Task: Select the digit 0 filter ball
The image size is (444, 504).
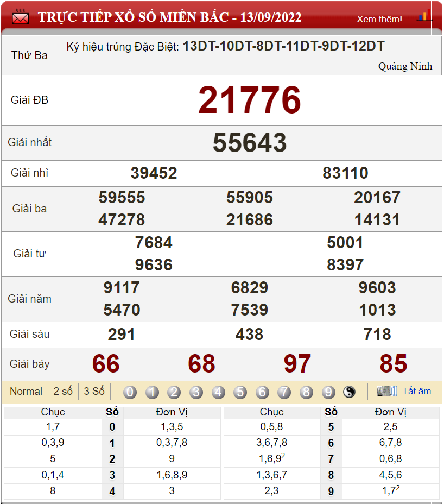Action: [130, 392]
